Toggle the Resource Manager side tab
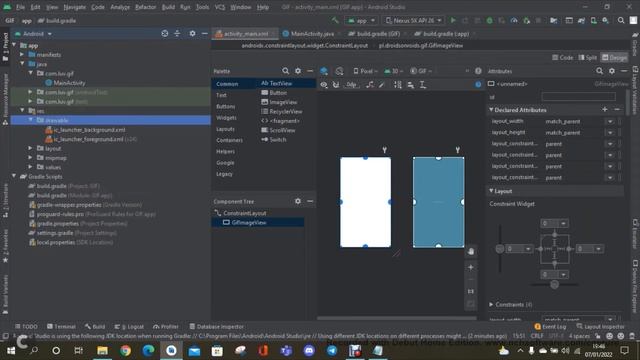 [5, 99]
